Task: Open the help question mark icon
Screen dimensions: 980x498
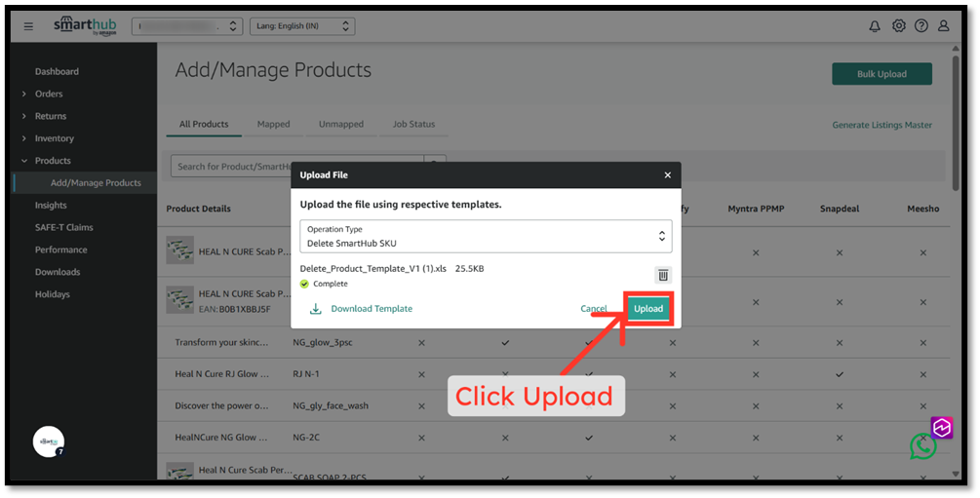Action: (x=921, y=25)
